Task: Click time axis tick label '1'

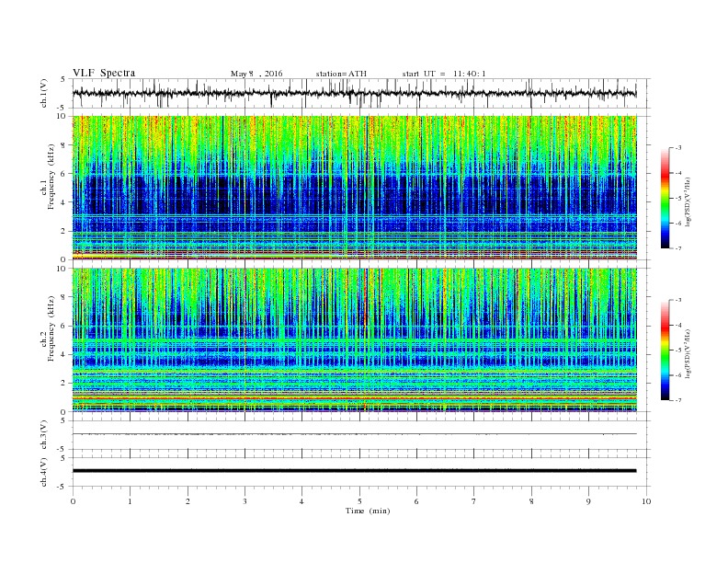Action: (x=130, y=501)
